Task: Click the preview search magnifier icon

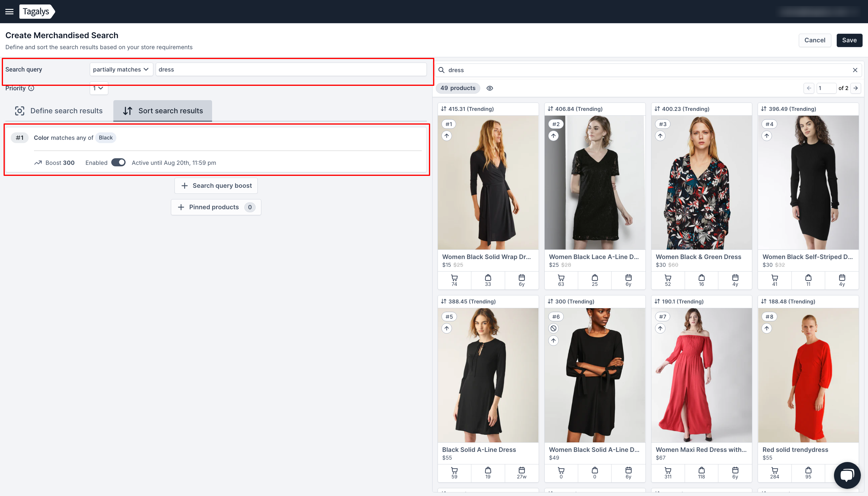Action: [441, 70]
